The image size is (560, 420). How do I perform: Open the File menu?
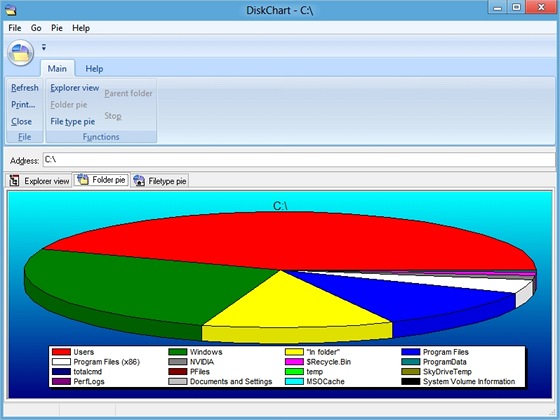coord(15,28)
